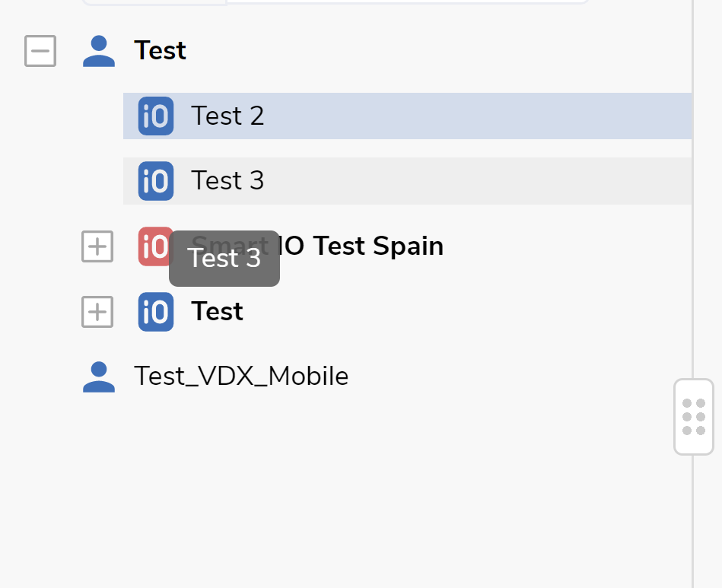722x588 pixels.
Task: Select the bold Test user label at top
Action: click(160, 51)
